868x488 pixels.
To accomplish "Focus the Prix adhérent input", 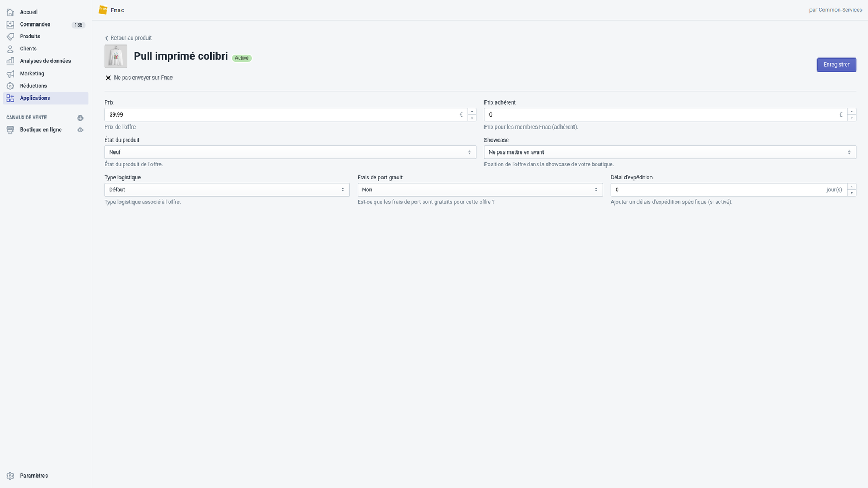I will click(x=666, y=114).
